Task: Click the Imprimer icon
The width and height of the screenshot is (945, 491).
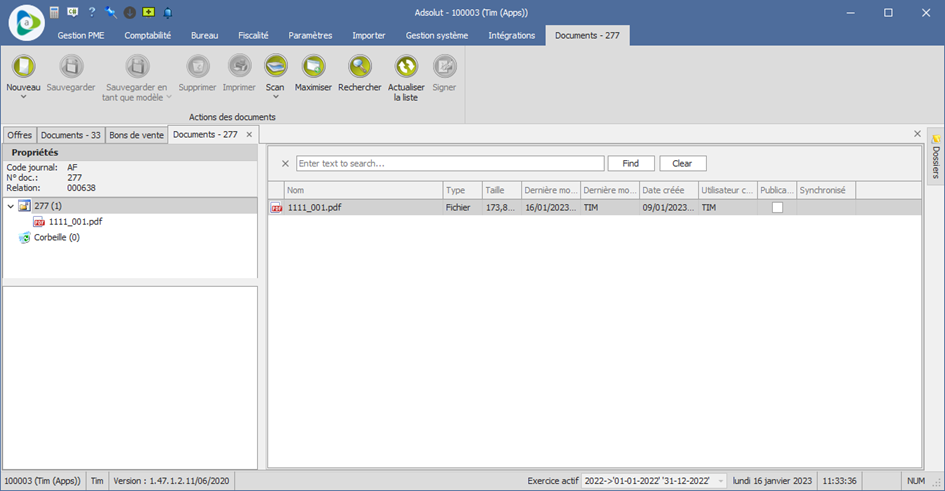Action: pos(239,66)
